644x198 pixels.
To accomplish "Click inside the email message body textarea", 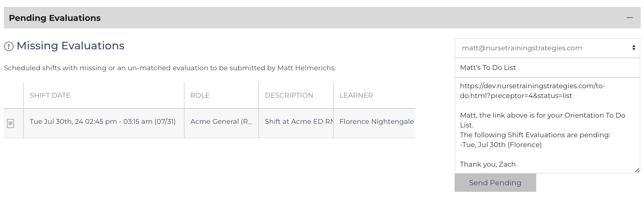I will click(x=547, y=125).
